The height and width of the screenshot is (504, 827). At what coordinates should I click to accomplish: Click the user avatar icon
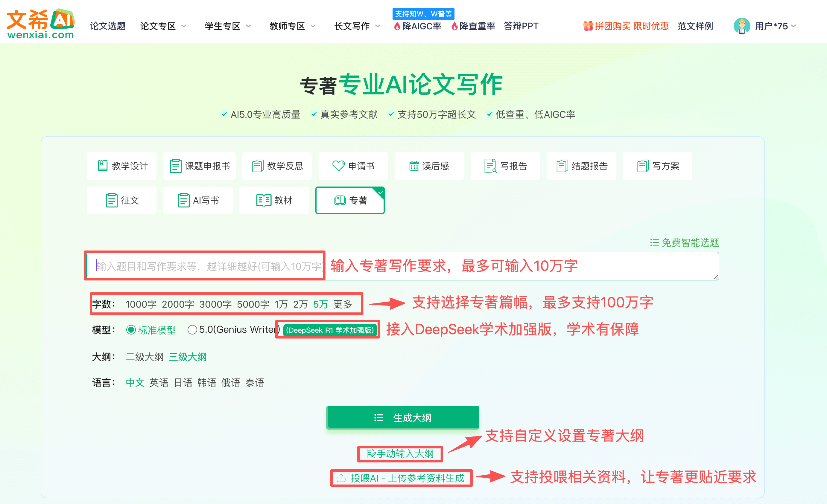[x=741, y=26]
